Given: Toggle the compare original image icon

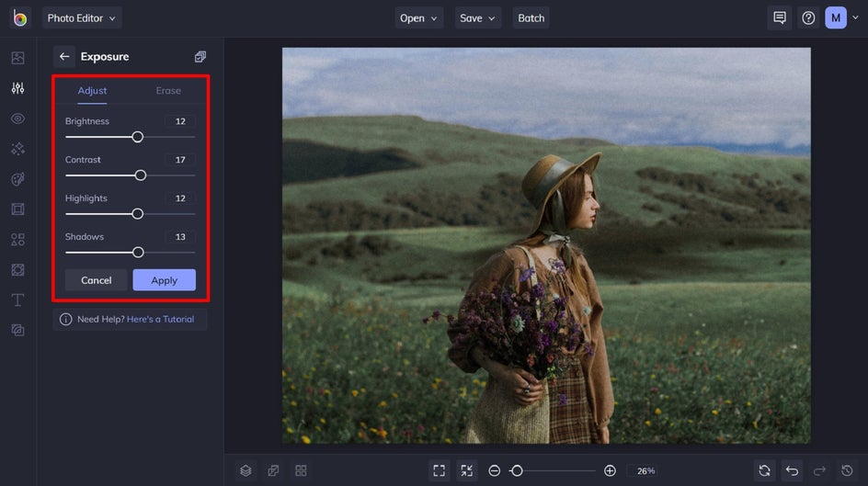Looking at the screenshot, I should [273, 470].
